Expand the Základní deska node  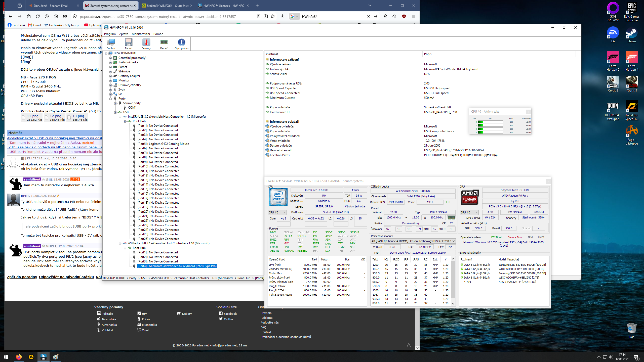click(110, 62)
